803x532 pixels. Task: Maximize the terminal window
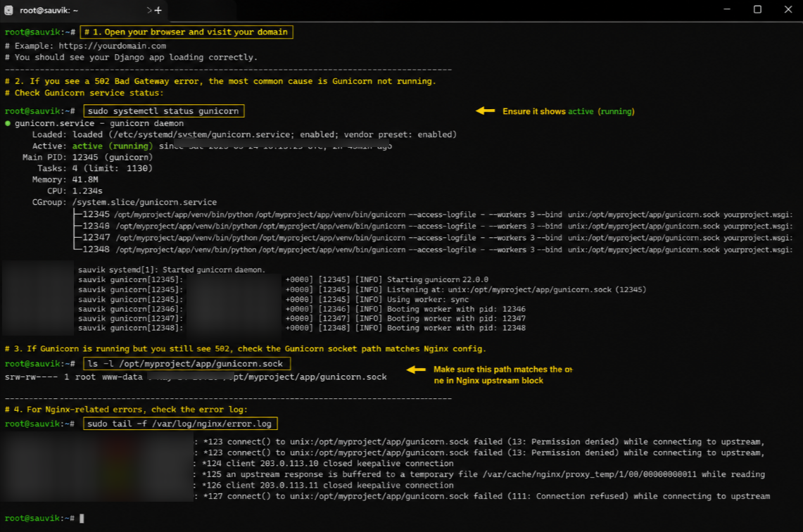757,9
